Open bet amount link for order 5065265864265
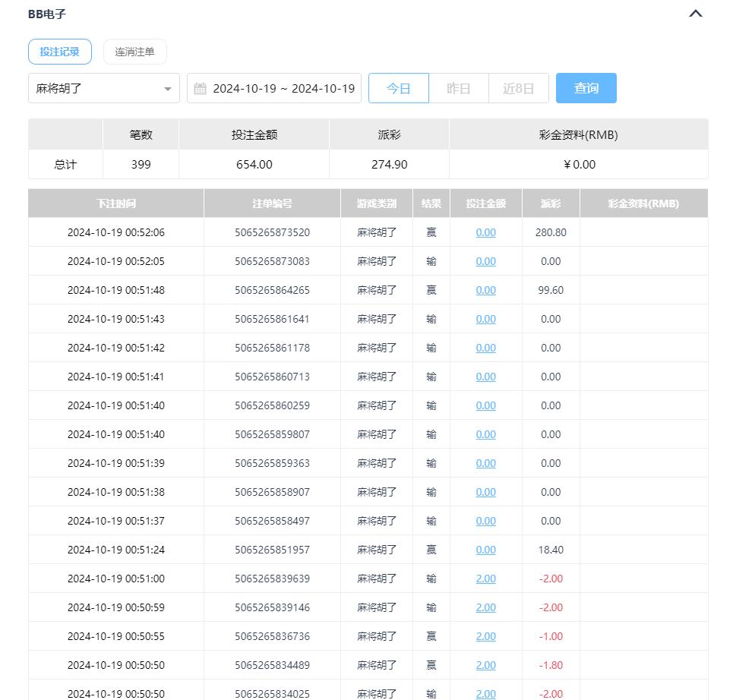The image size is (733, 700). [485, 290]
